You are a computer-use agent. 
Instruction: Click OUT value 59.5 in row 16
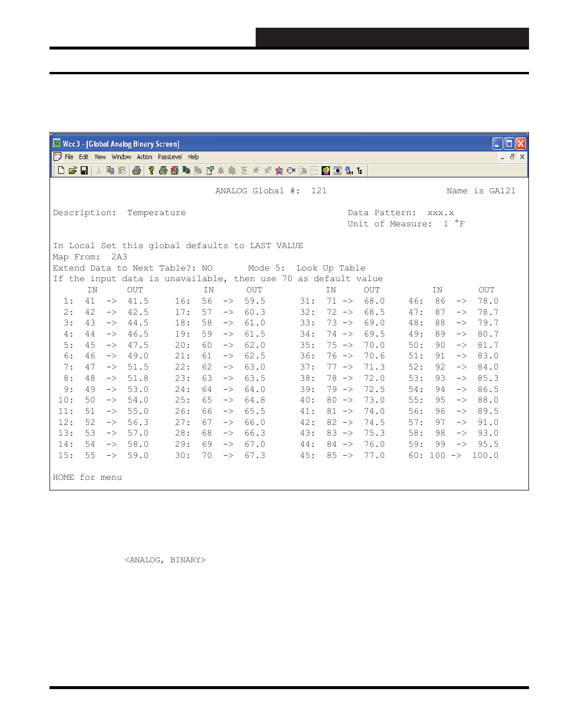[x=254, y=301]
